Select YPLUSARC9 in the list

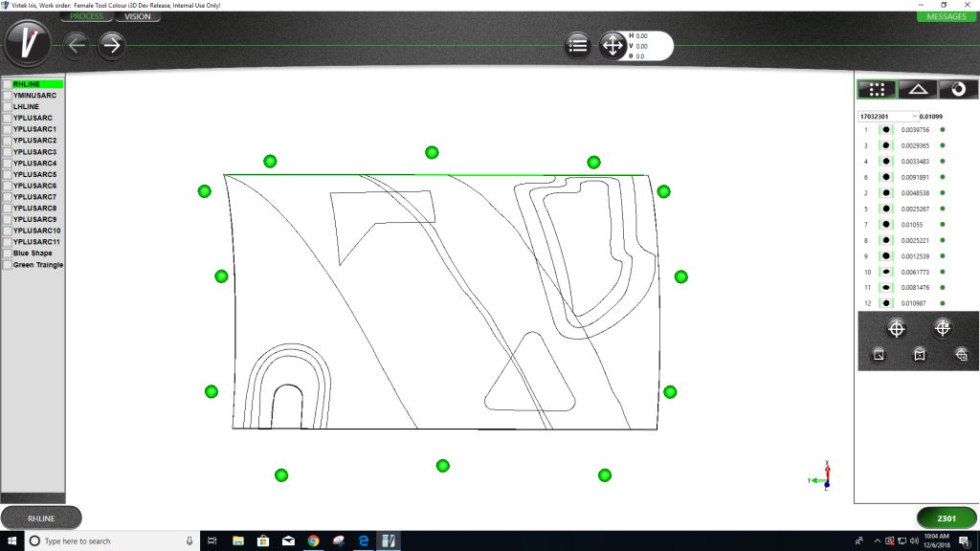point(35,219)
